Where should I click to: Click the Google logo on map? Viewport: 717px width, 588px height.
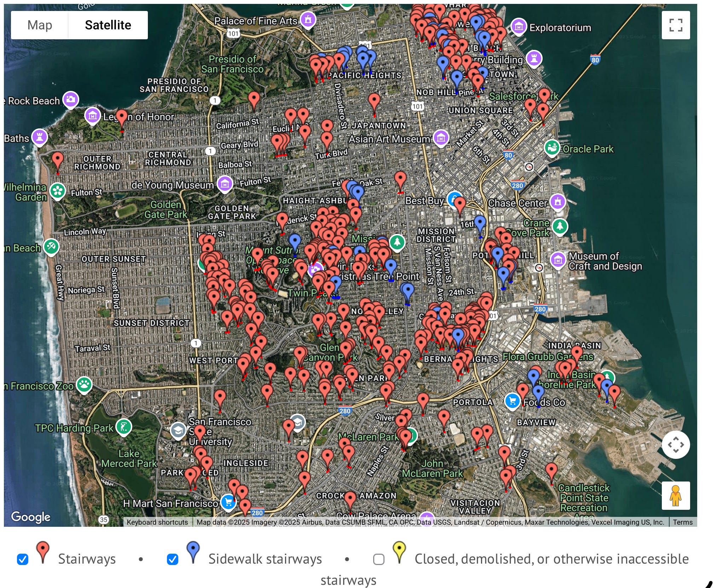31,517
